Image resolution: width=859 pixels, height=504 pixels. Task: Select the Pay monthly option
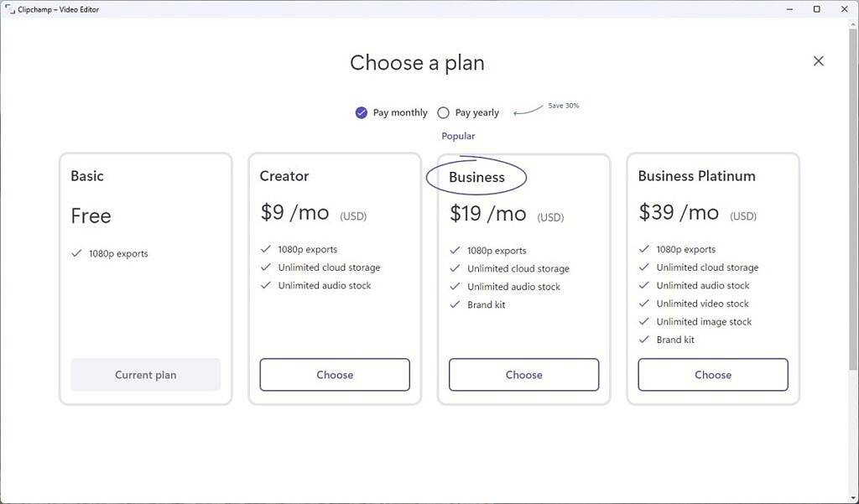click(x=362, y=112)
